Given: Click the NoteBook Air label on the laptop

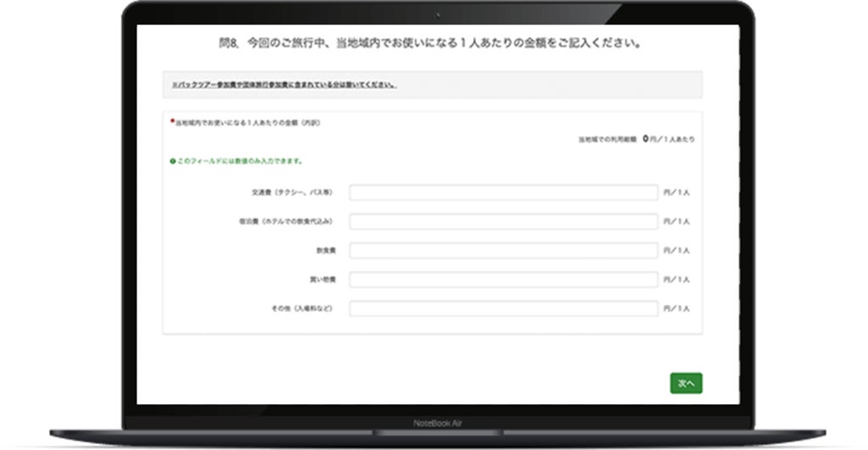Looking at the screenshot, I should coord(437,423).
